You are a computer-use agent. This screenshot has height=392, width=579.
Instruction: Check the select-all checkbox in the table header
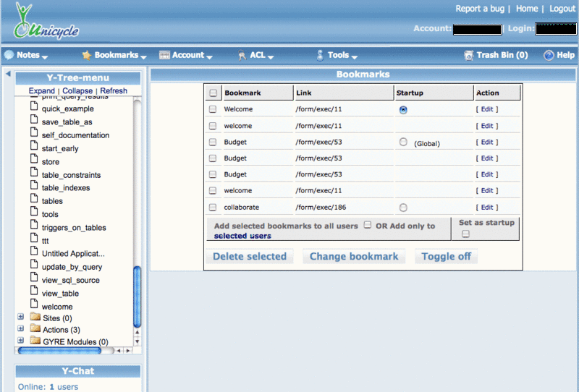[213, 93]
